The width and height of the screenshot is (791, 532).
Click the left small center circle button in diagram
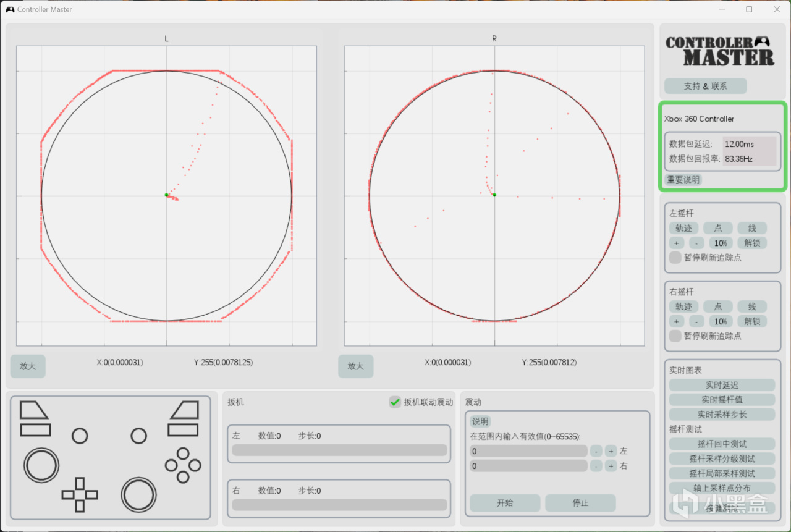tap(80, 436)
